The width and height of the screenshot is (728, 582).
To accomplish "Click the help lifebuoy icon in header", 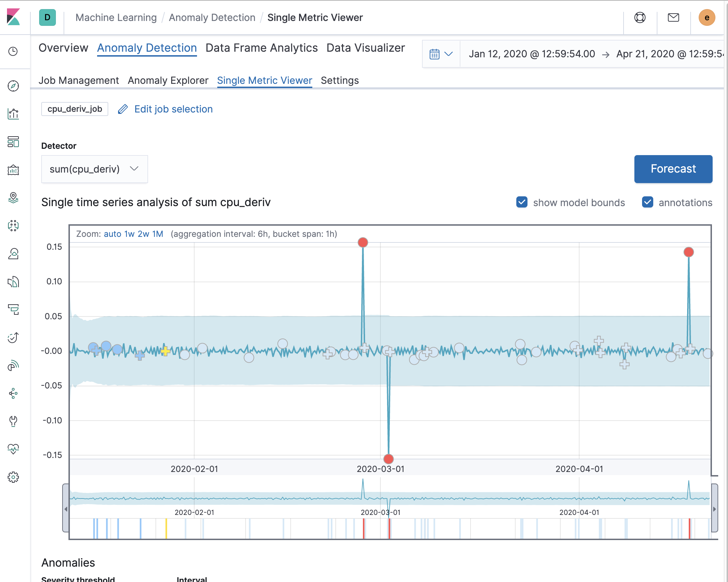I will pyautogui.click(x=640, y=17).
